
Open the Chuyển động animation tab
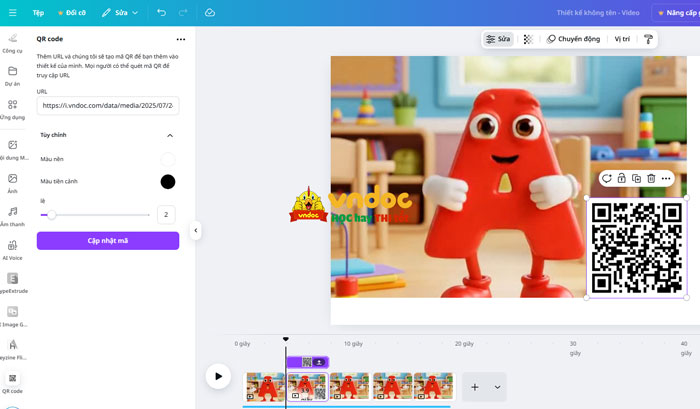[573, 39]
